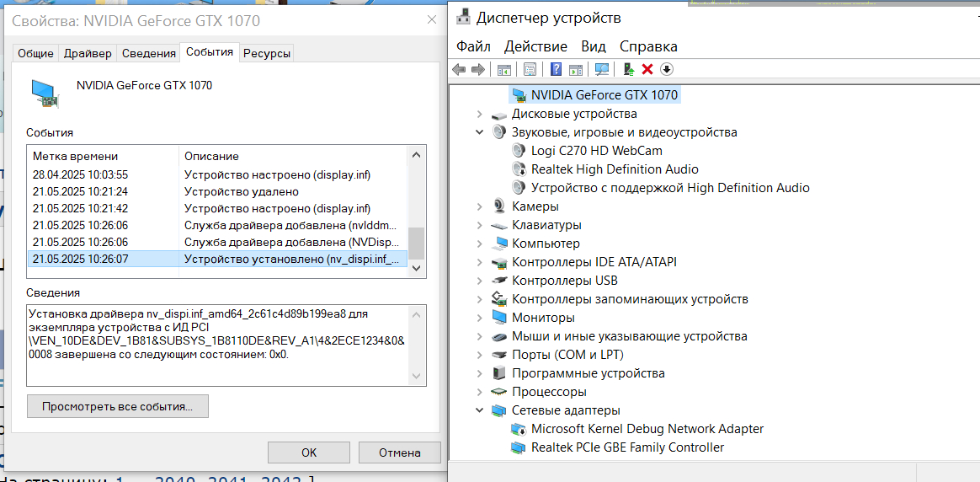Click the Back arrow in Device Manager toolbar
Viewport: 980px width, 482px height.
tap(459, 69)
